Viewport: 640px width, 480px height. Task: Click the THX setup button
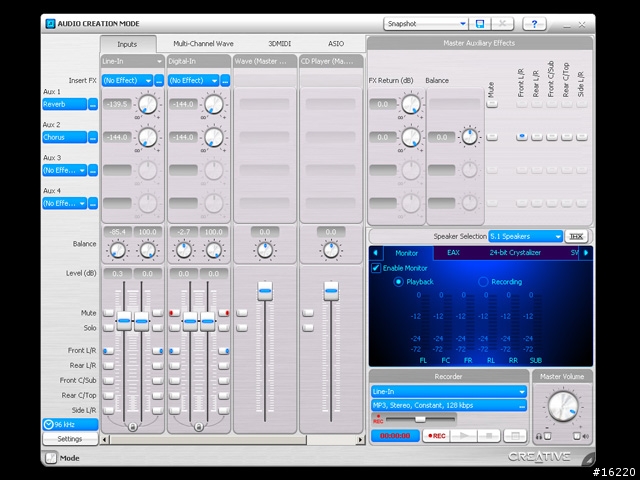(x=576, y=236)
